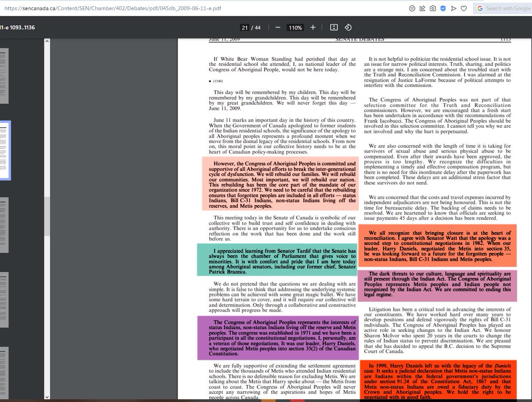Click paragraph 'The Congress of Aboriginal Peoples was not part'
532x402 pixels.
tap(437, 115)
